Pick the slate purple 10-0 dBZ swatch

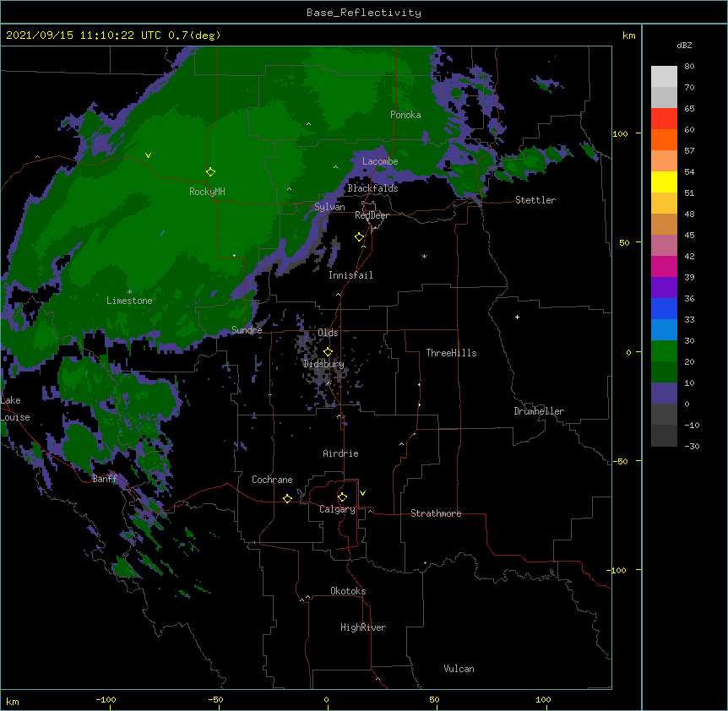click(664, 393)
